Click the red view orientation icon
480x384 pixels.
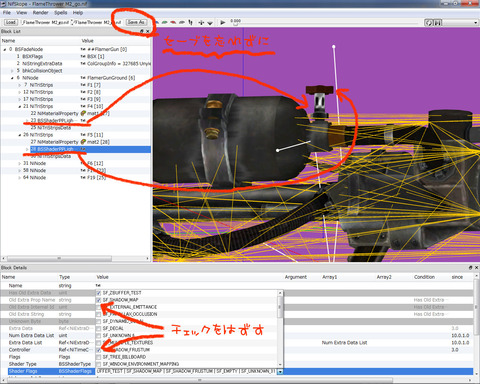(x=173, y=23)
